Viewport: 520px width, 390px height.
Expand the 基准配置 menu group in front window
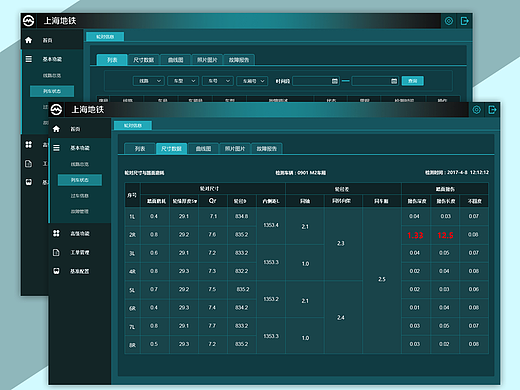click(80, 271)
